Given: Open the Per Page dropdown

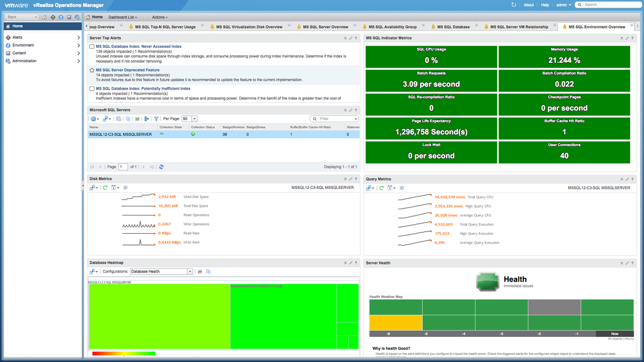Looking at the screenshot, I should pyautogui.click(x=195, y=119).
